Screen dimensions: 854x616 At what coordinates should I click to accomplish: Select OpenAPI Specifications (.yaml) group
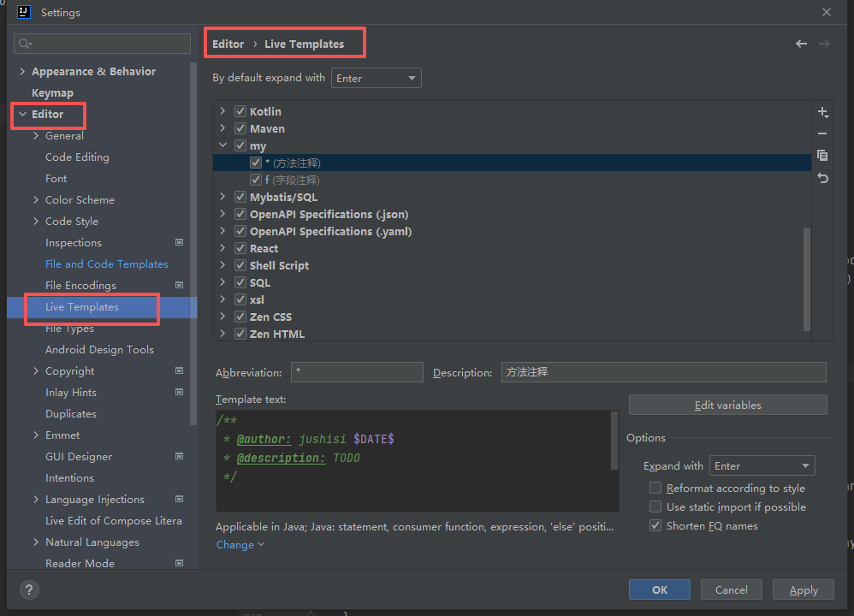tap(330, 232)
